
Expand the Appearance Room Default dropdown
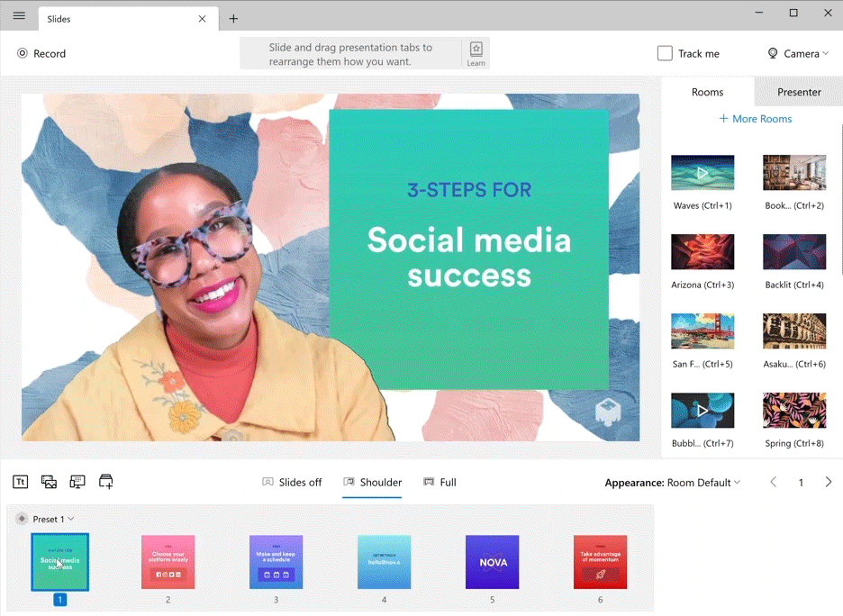[x=673, y=483]
